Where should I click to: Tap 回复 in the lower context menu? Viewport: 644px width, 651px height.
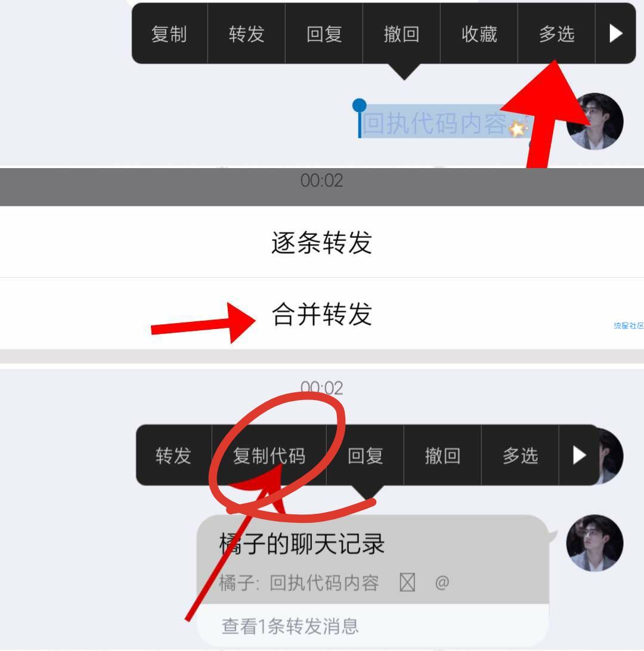tap(365, 455)
